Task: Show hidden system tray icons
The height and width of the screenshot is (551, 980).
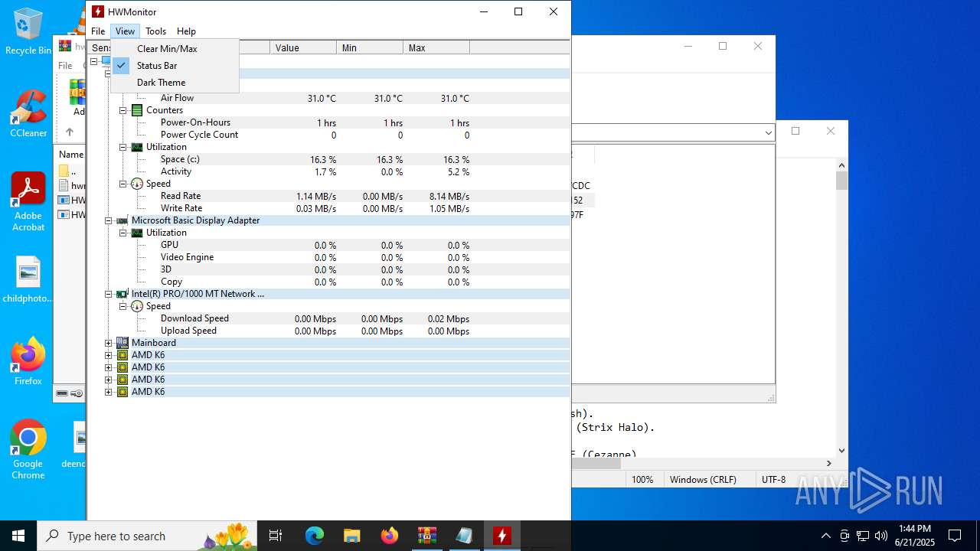Action: pyautogui.click(x=825, y=536)
